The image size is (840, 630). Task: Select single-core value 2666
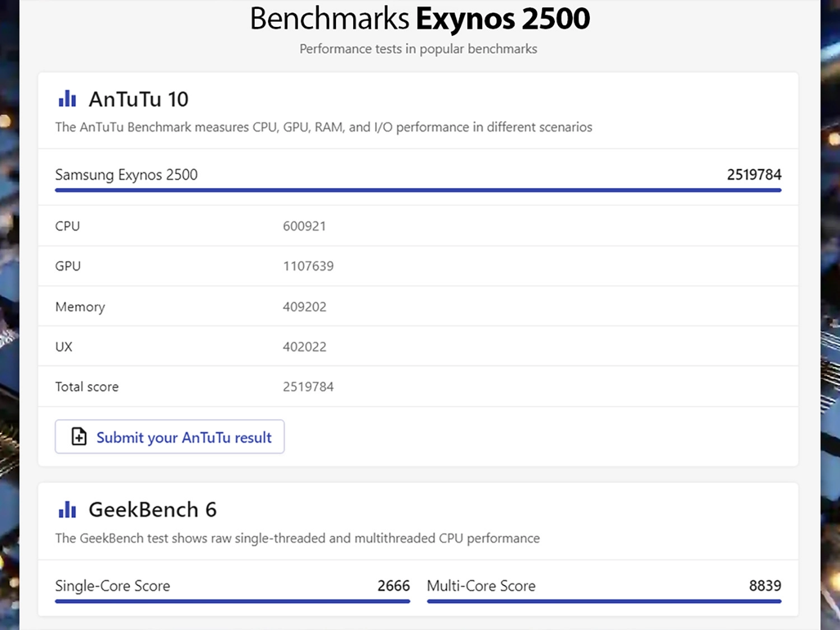coord(394,586)
